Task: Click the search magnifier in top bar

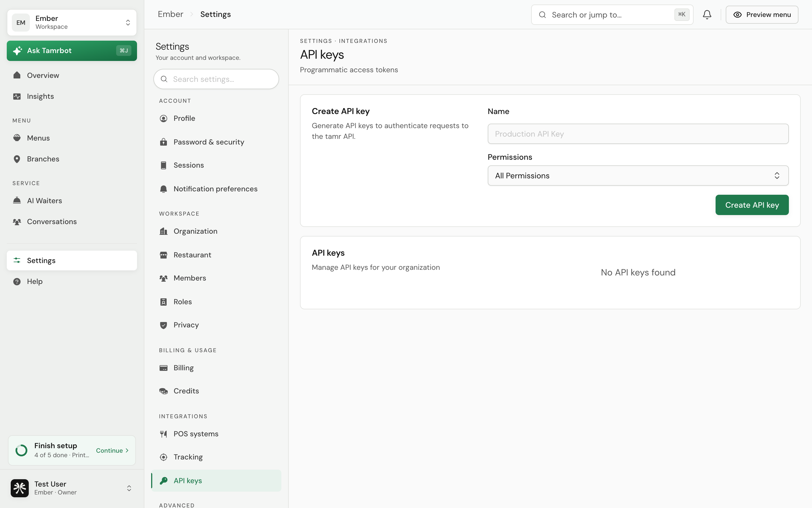Action: (542, 15)
